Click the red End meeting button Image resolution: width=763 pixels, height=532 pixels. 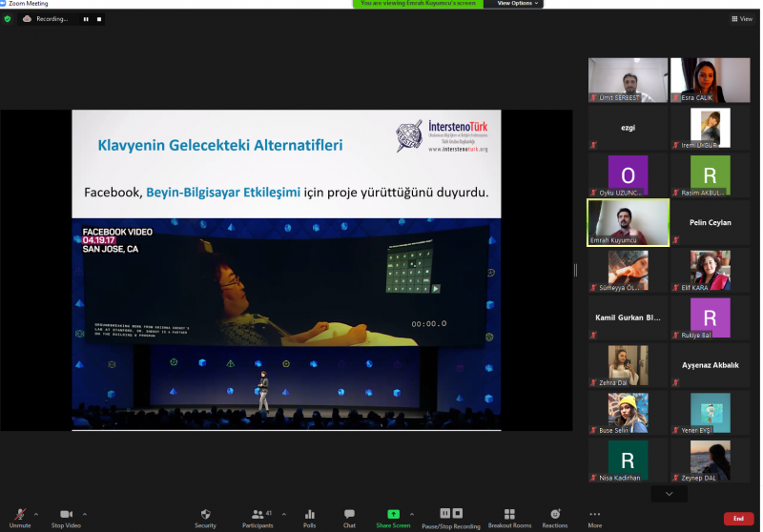[738, 519]
